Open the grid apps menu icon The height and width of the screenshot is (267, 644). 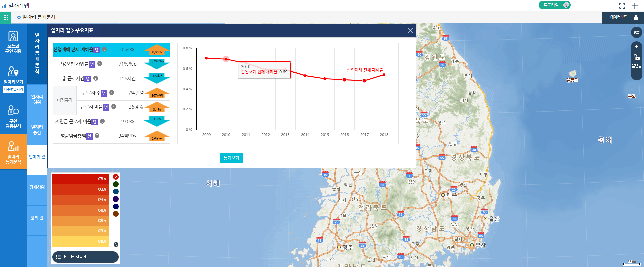pos(6,17)
